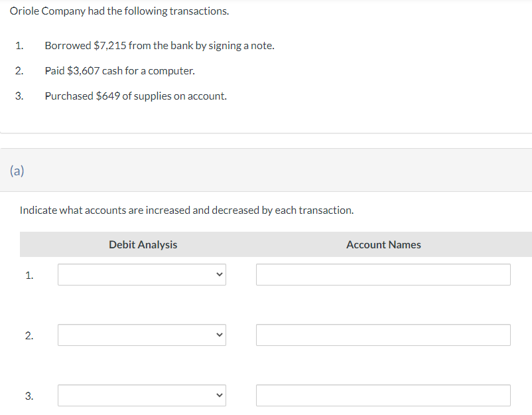
Task: Click the Account Names field for transaction 3
Action: click(383, 395)
